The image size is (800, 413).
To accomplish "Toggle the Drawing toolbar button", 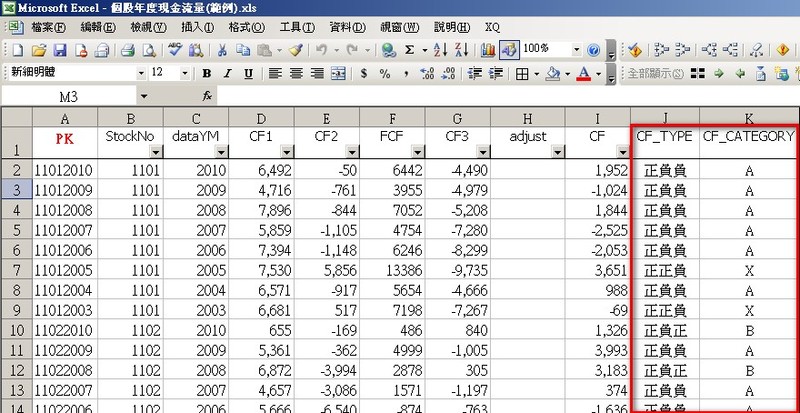I will (x=509, y=50).
